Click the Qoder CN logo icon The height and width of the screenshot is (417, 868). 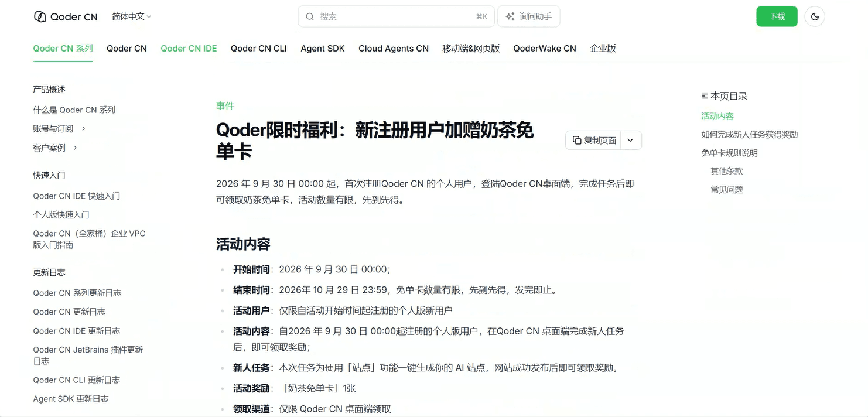[40, 16]
